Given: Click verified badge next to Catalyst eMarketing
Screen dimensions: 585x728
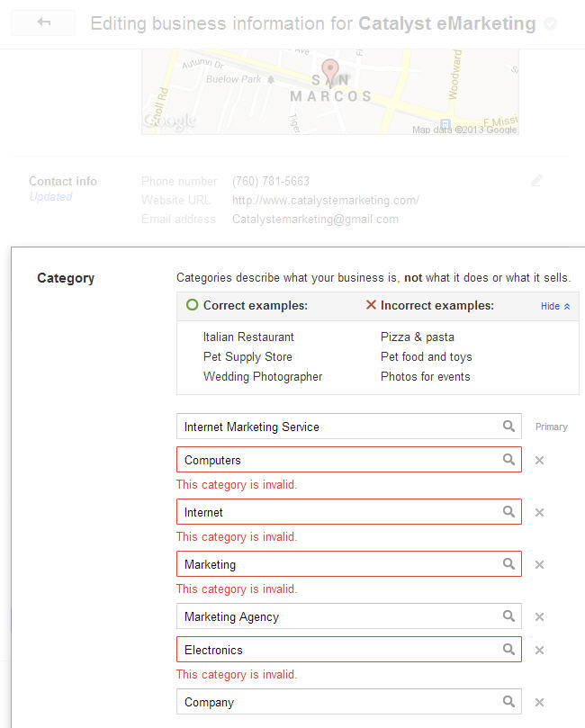Looking at the screenshot, I should pyautogui.click(x=550, y=23).
